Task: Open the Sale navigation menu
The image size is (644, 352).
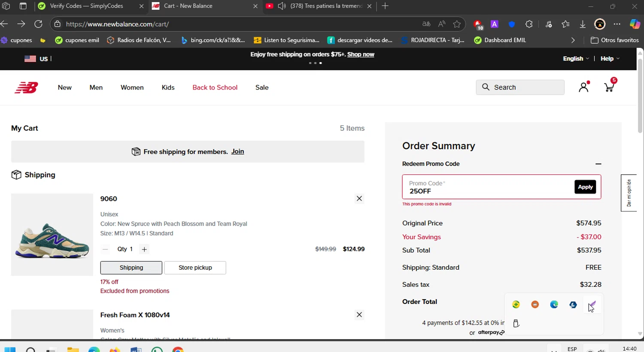Action: click(x=262, y=87)
